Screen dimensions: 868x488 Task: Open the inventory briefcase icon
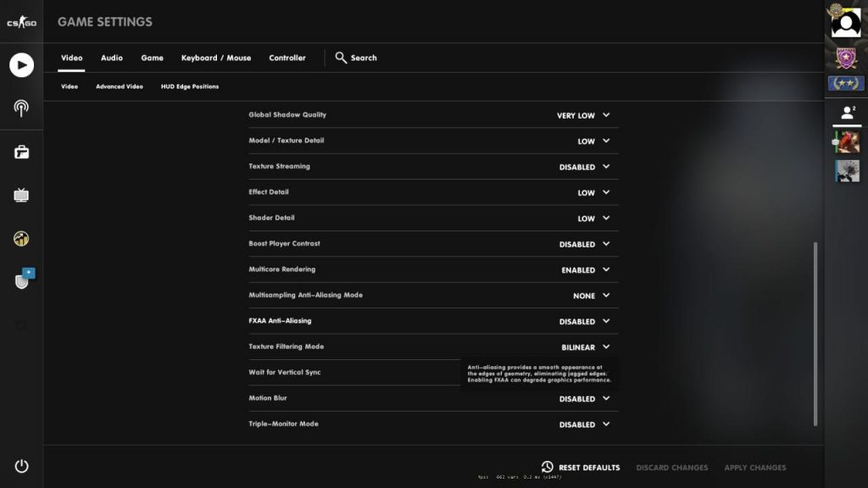[21, 152]
